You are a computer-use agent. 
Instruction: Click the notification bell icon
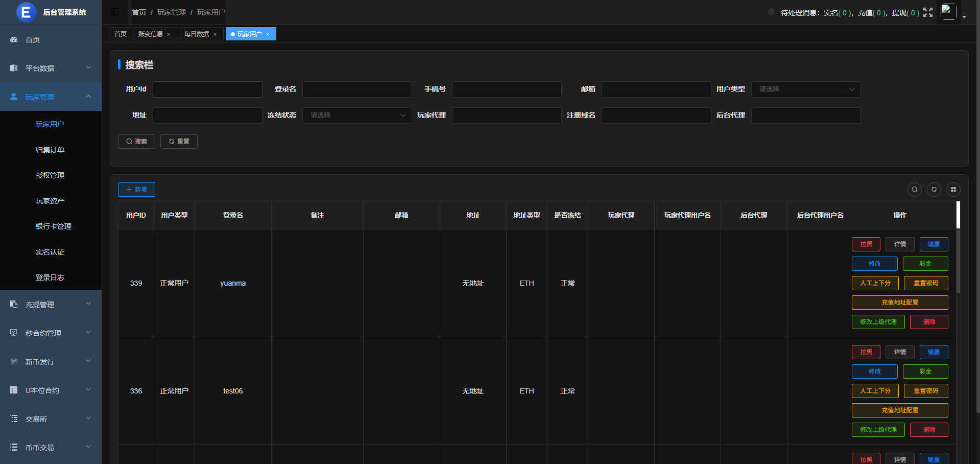(x=771, y=12)
